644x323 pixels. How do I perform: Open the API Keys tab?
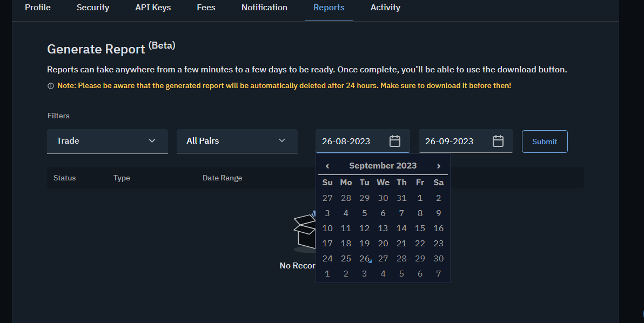pyautogui.click(x=153, y=8)
